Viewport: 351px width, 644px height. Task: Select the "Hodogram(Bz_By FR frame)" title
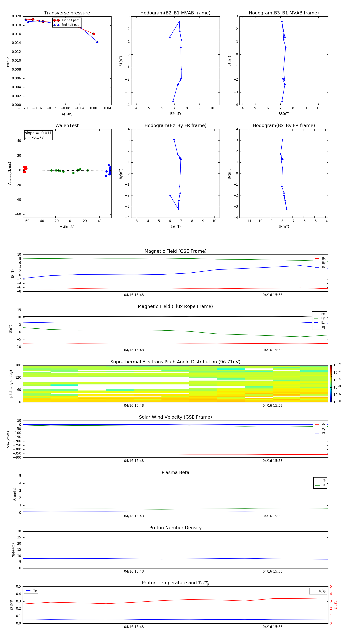coord(175,125)
